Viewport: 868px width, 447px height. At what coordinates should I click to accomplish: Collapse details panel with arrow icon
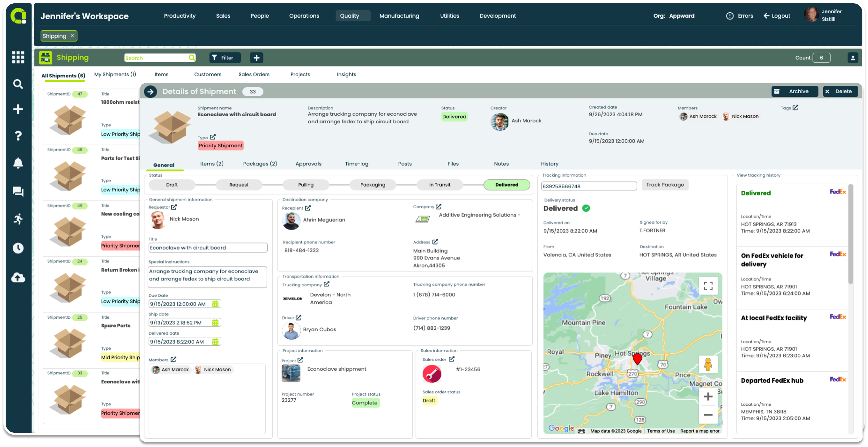150,92
